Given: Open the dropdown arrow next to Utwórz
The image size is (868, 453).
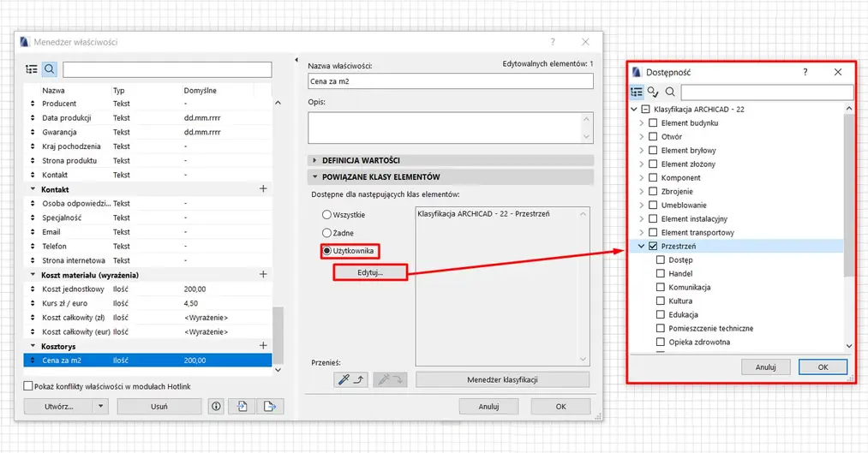Looking at the screenshot, I should point(101,407).
